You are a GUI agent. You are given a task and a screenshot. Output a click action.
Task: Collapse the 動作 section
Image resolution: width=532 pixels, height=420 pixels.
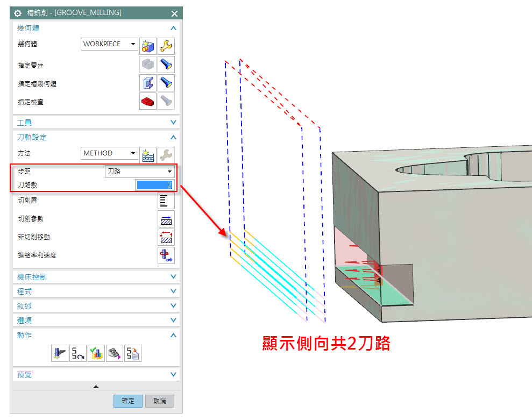(x=173, y=335)
